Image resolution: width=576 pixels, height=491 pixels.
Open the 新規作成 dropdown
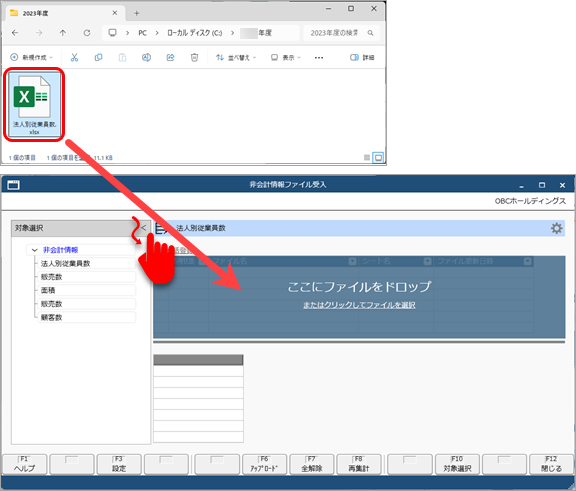click(x=32, y=57)
